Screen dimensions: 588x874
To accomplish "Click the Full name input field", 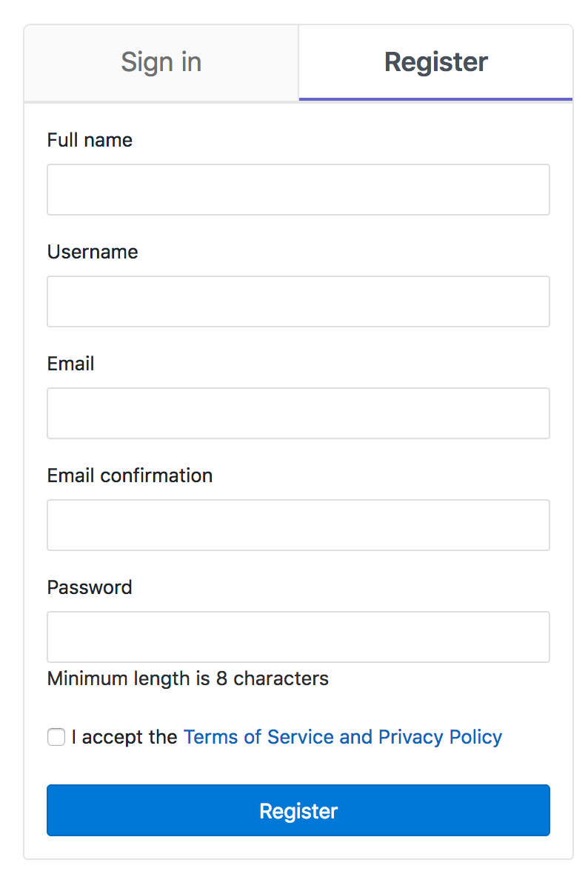I will [298, 190].
